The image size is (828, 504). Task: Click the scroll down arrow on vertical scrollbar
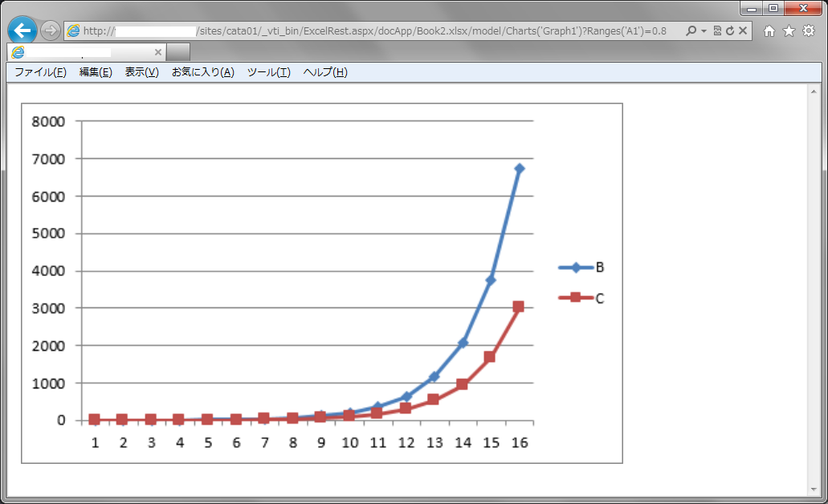pos(814,490)
